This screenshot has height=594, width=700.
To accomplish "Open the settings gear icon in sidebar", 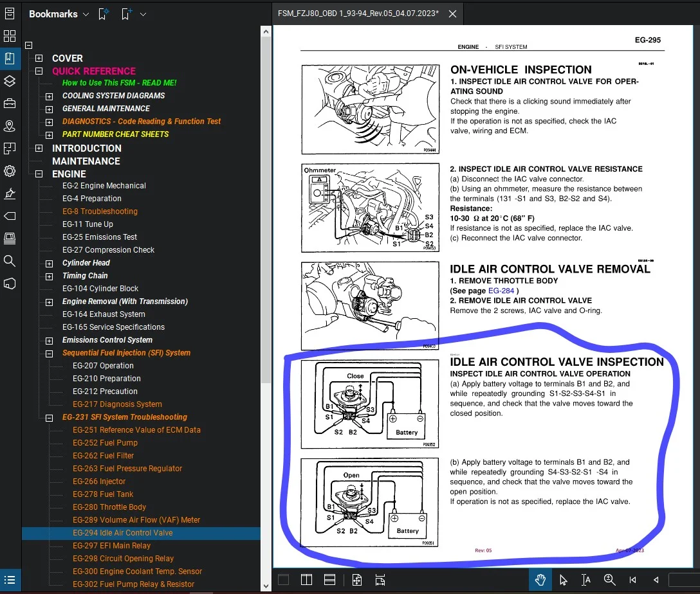I will click(10, 171).
